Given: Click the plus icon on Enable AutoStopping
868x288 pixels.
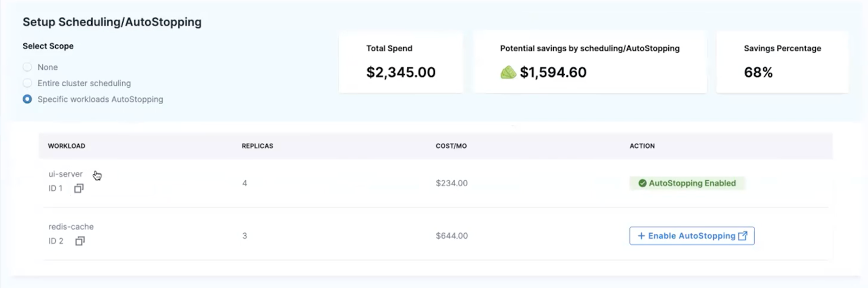Looking at the screenshot, I should coord(641,236).
